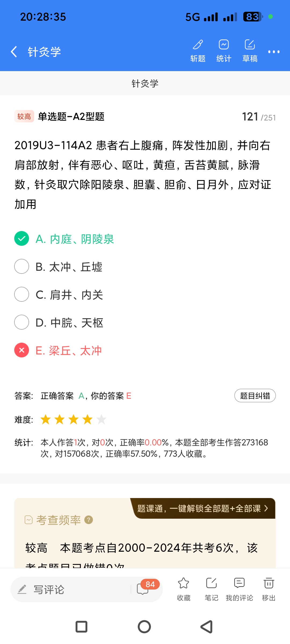Tap the back arrow icon
This screenshot has width=290, height=644.
point(14,52)
